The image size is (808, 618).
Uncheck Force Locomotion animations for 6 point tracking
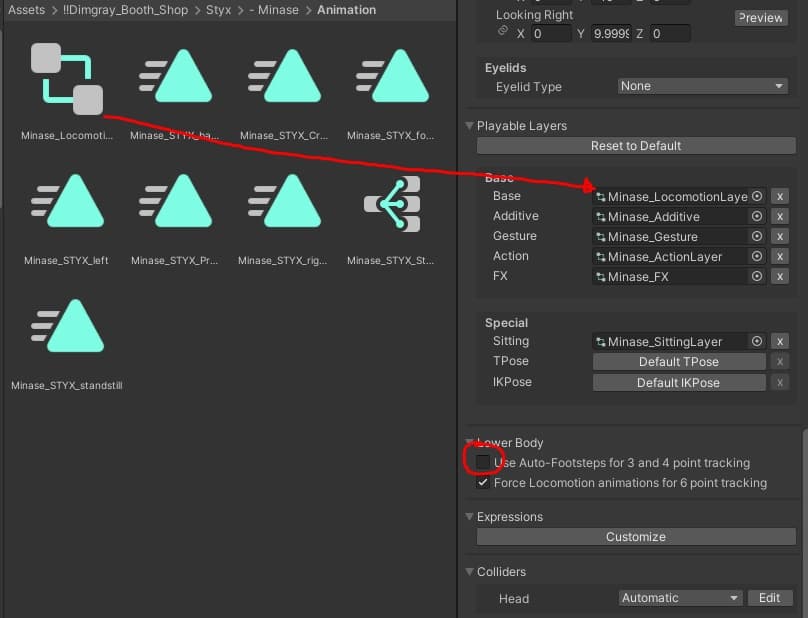(x=483, y=483)
